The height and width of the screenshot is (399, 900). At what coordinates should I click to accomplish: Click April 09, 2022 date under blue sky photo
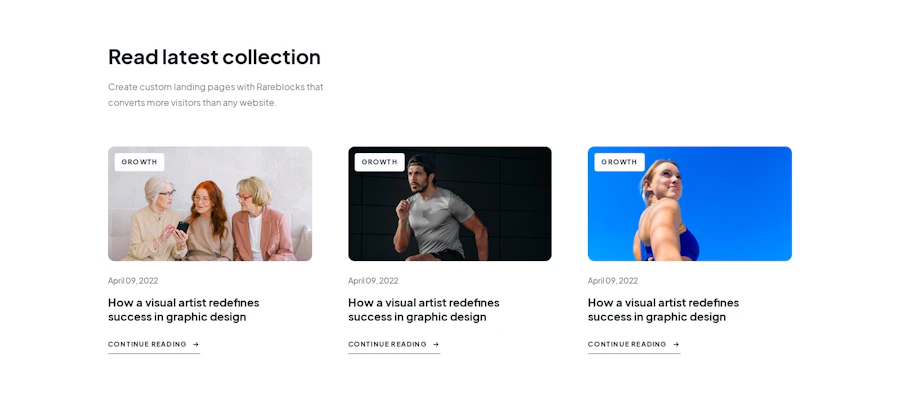point(613,281)
